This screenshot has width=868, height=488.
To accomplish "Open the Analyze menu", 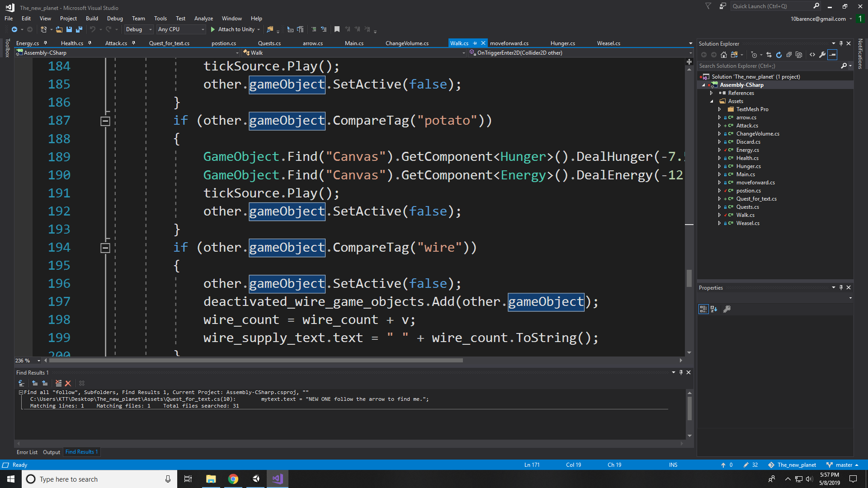I will [203, 19].
